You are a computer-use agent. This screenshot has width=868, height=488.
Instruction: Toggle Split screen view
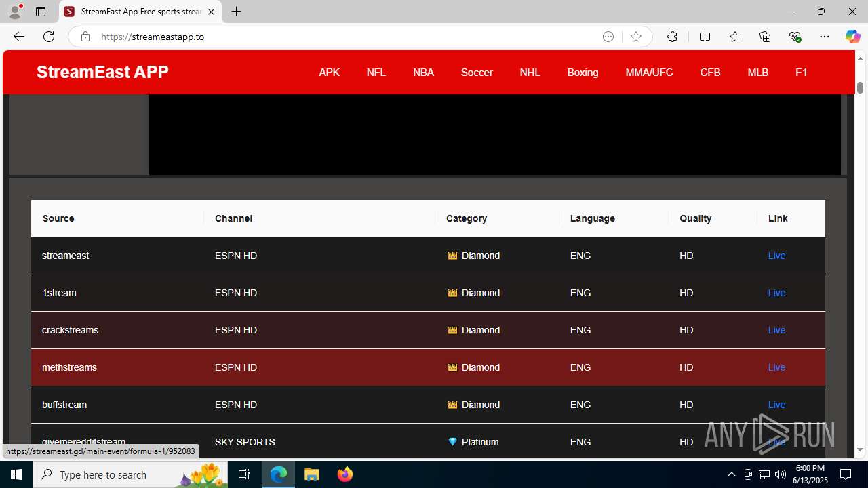(705, 37)
